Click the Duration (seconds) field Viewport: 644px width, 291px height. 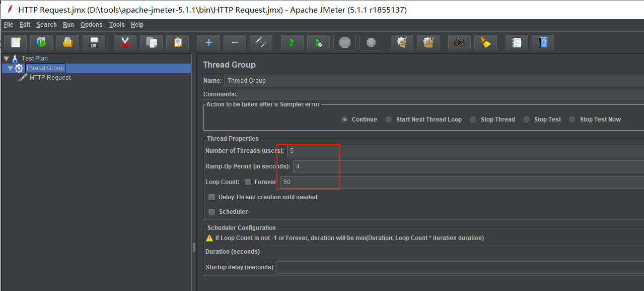tap(453, 252)
